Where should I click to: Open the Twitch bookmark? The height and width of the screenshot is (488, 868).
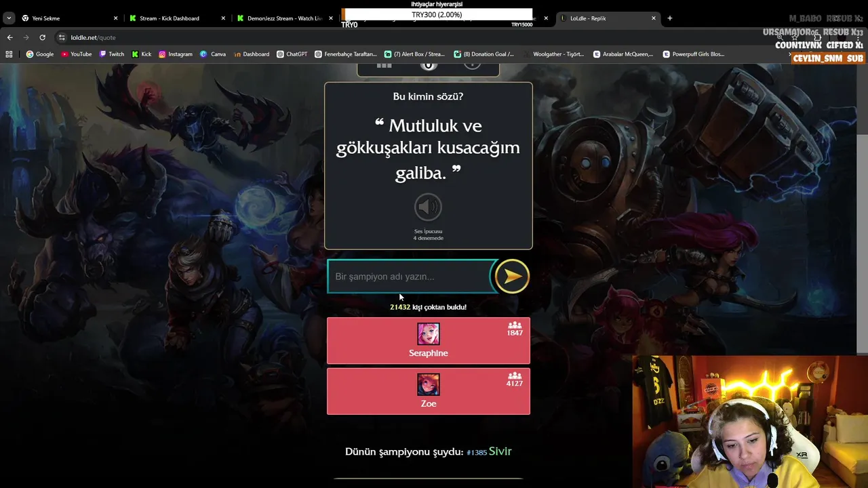tap(112, 54)
